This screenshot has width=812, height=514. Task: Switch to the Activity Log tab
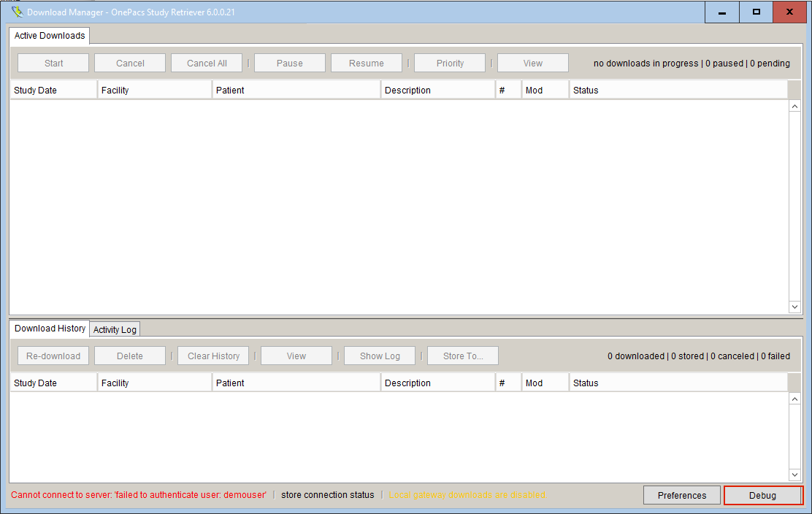coord(115,330)
